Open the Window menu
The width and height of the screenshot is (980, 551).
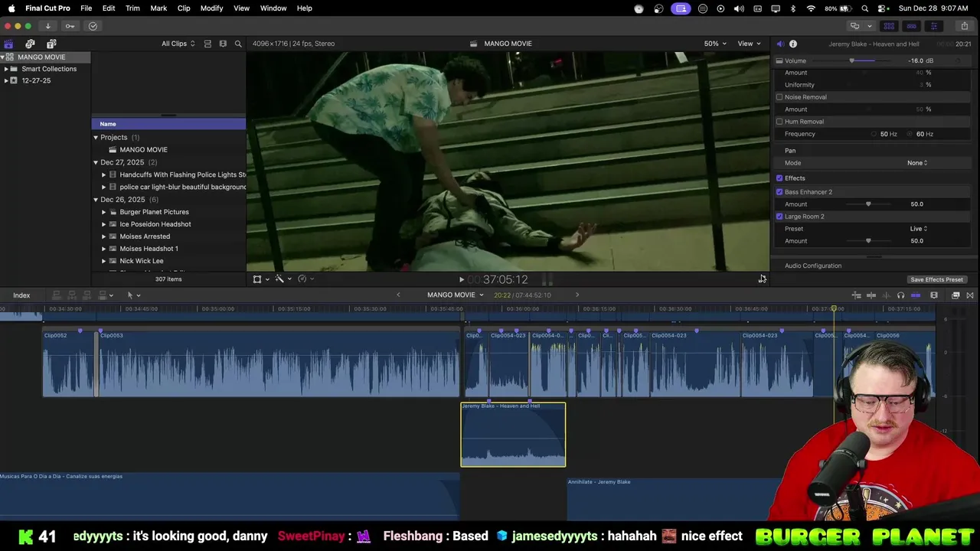coord(273,8)
